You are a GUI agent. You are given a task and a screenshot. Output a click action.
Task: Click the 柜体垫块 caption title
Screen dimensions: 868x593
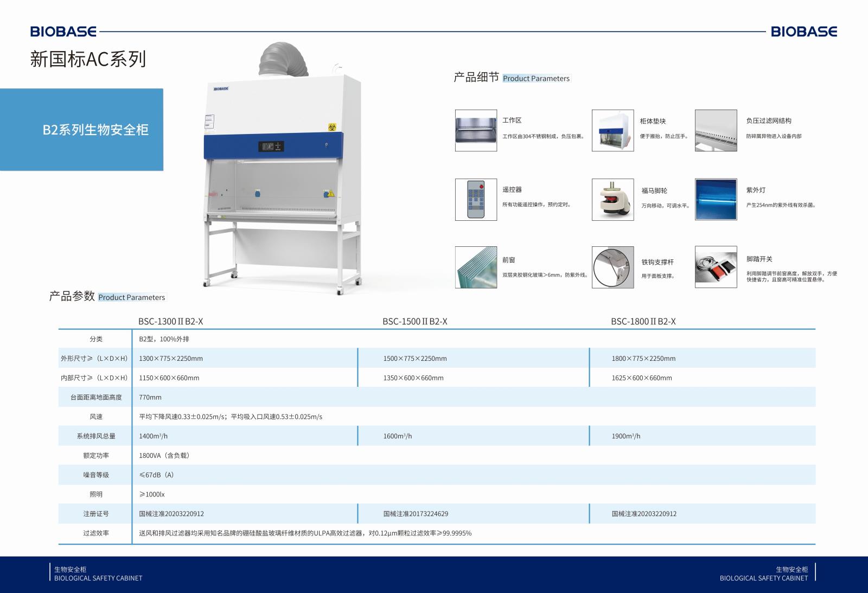tap(653, 122)
